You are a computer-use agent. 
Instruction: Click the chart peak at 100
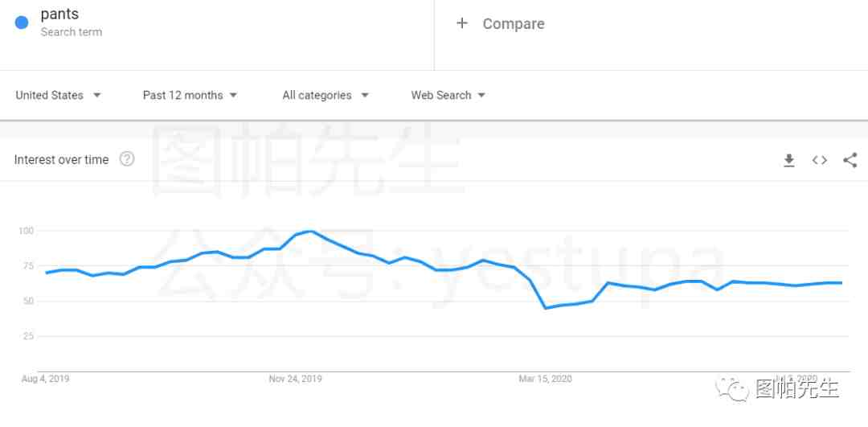[310, 231]
